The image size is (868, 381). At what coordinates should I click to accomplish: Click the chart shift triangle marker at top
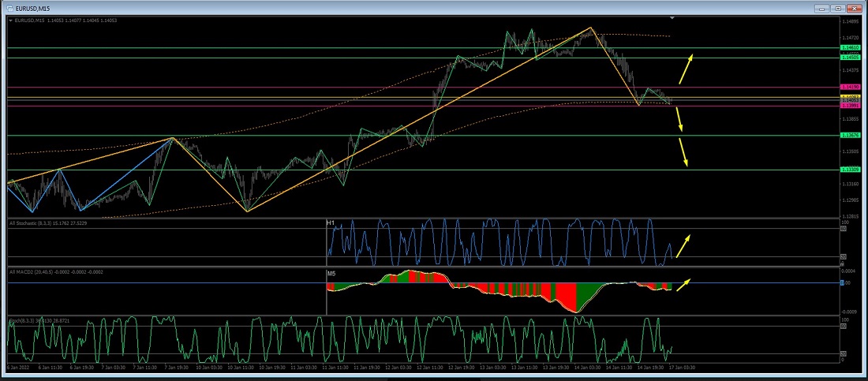(x=672, y=17)
